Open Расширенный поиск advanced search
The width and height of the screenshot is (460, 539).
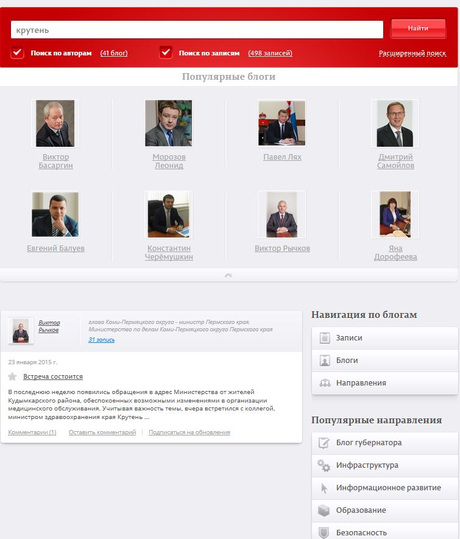coord(412,53)
